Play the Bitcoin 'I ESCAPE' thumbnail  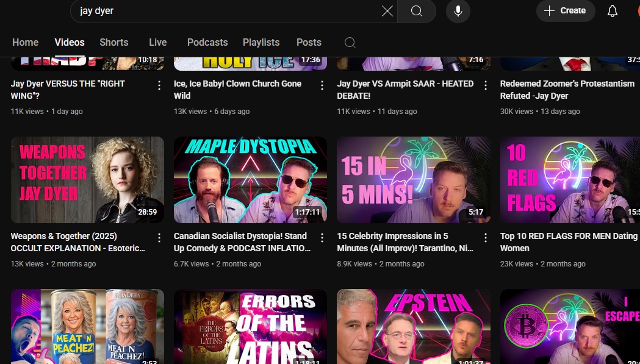point(570,326)
